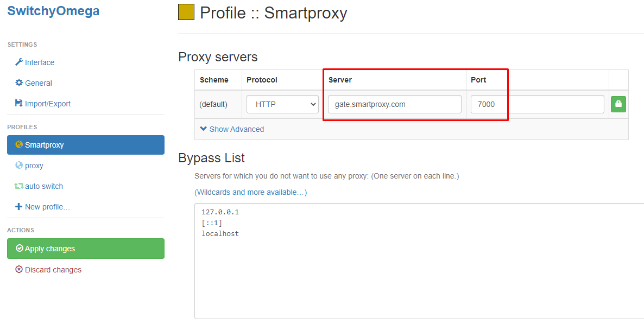This screenshot has height=324, width=644.
Task: Click the green switch icon beside auto switch
Action: (19, 186)
